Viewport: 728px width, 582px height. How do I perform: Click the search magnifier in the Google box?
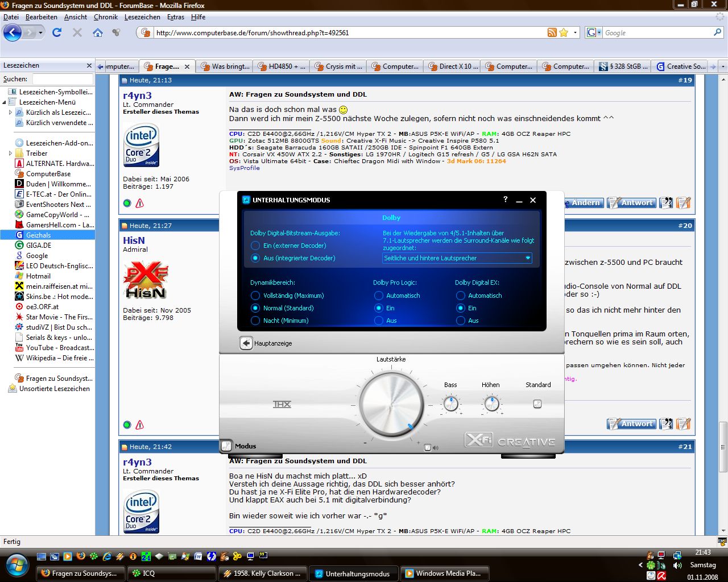click(717, 32)
